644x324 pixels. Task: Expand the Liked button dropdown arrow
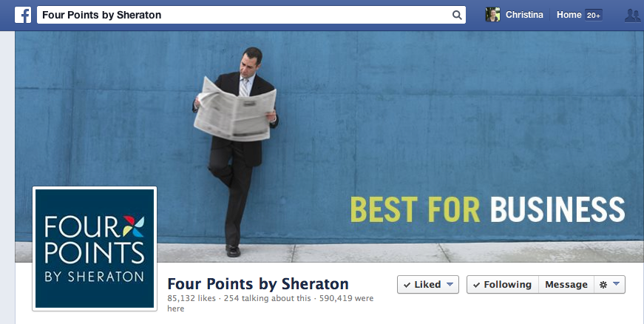coord(450,284)
